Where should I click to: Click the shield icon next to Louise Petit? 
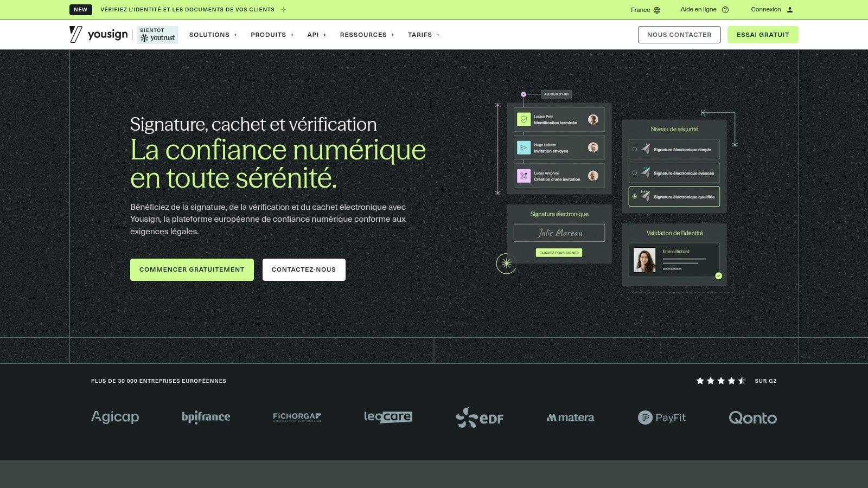pyautogui.click(x=523, y=119)
